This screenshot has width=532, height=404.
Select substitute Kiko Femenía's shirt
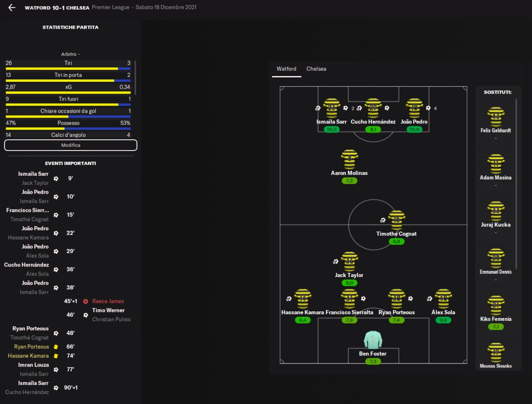click(x=496, y=305)
